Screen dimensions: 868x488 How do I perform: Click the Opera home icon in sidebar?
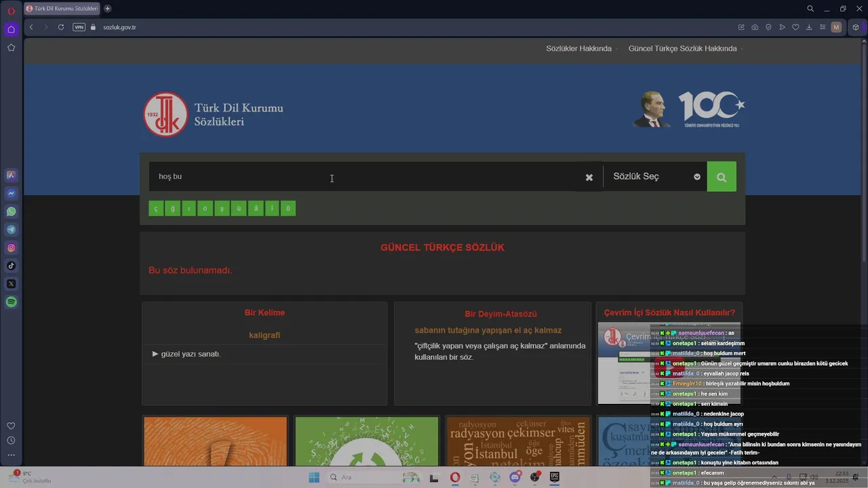click(x=11, y=29)
